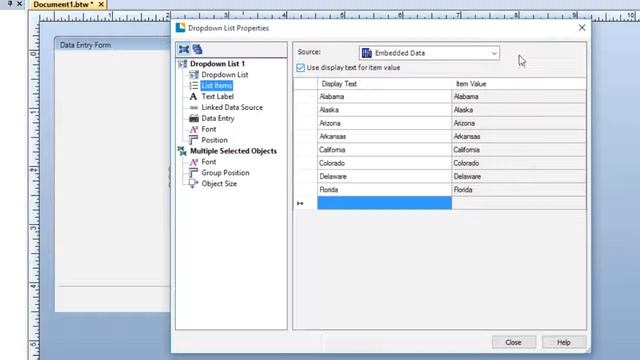This screenshot has width=640, height=360.
Task: Open the Object Size page
Action: (x=219, y=184)
